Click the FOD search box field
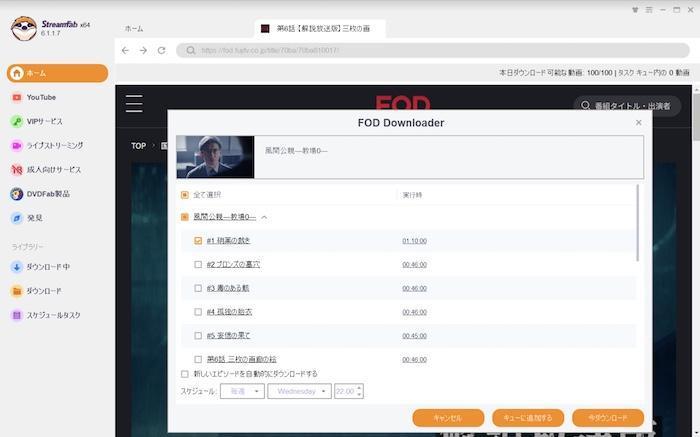 point(627,106)
